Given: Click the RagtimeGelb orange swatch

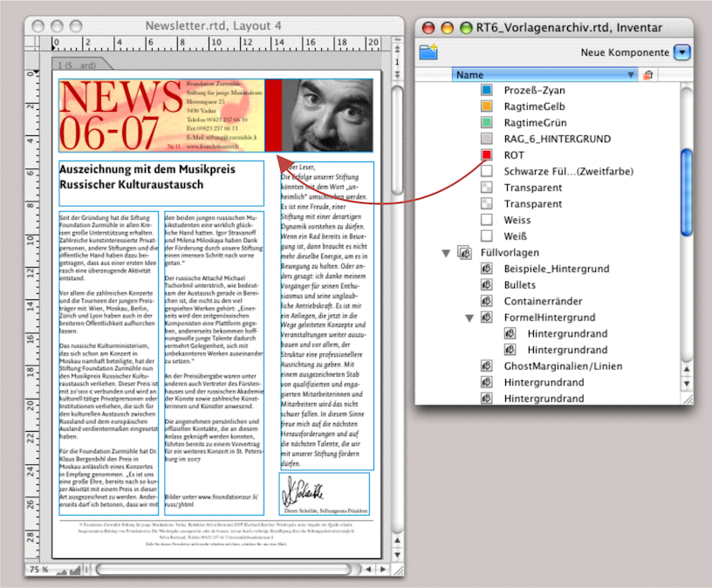Looking at the screenshot, I should pos(487,107).
